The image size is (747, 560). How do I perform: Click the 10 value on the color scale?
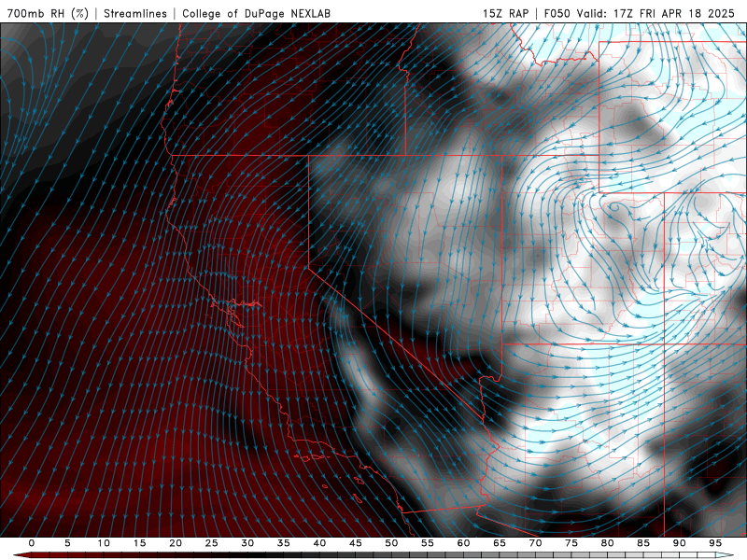tap(104, 543)
